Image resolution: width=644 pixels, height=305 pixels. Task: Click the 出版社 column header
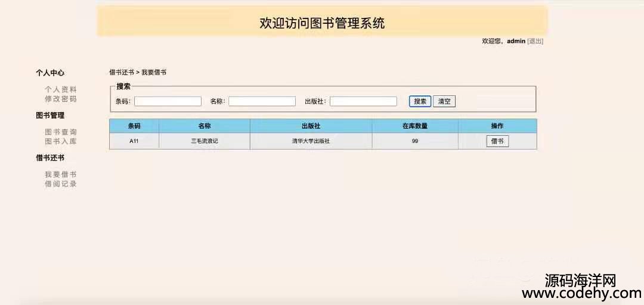coord(311,126)
